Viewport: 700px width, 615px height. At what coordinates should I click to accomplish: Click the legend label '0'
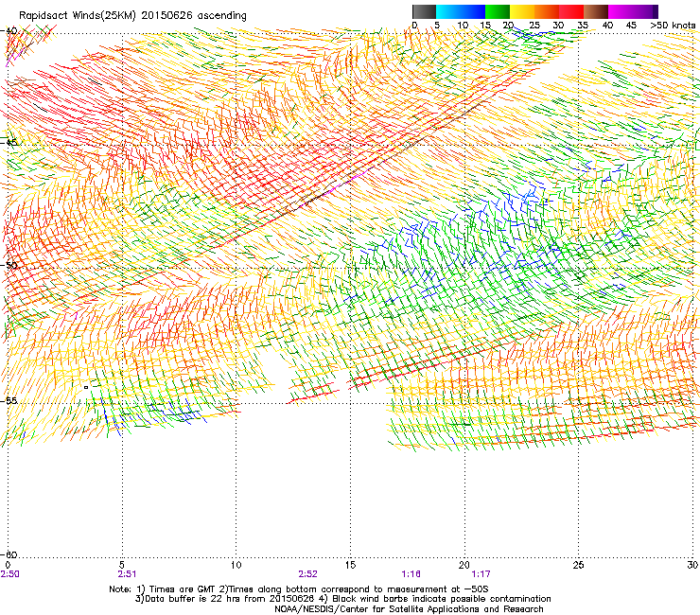414,26
